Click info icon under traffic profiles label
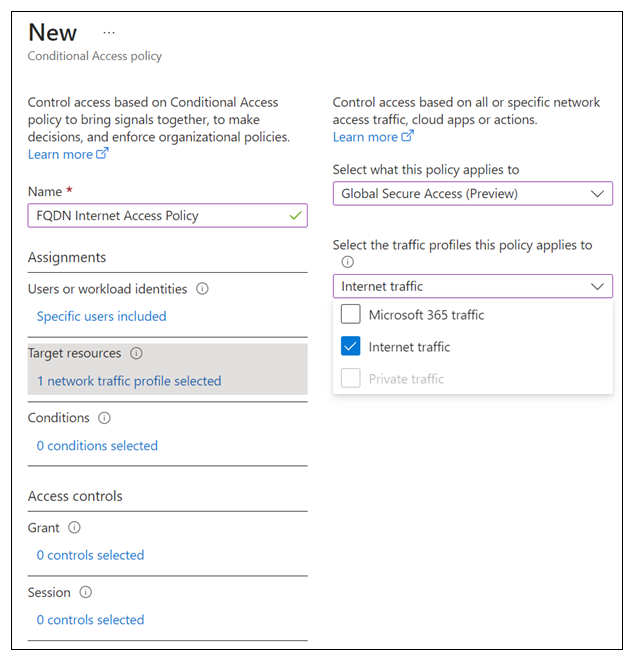This screenshot has height=654, width=629. click(x=347, y=262)
